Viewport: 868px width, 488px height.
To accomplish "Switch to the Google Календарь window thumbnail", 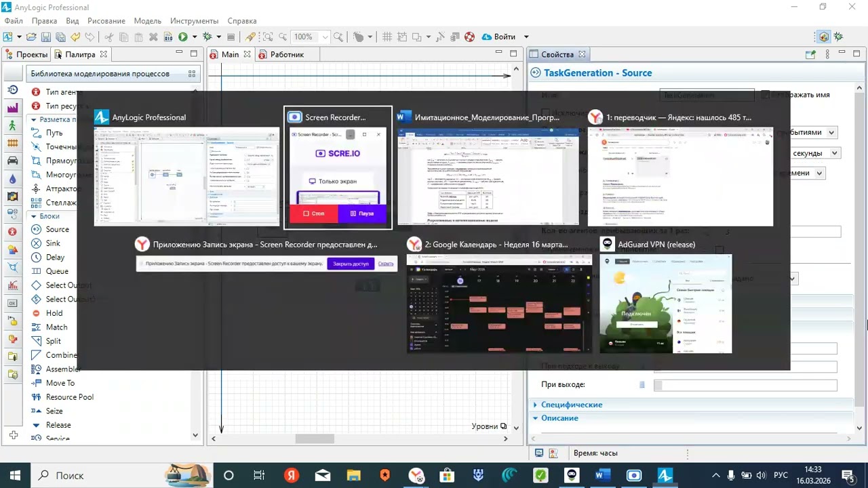I will [x=499, y=296].
